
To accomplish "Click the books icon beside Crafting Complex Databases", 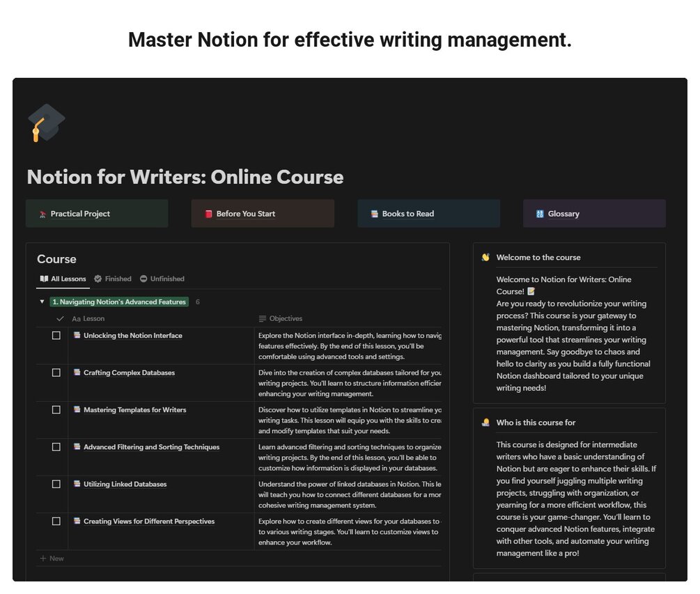I will pos(77,372).
